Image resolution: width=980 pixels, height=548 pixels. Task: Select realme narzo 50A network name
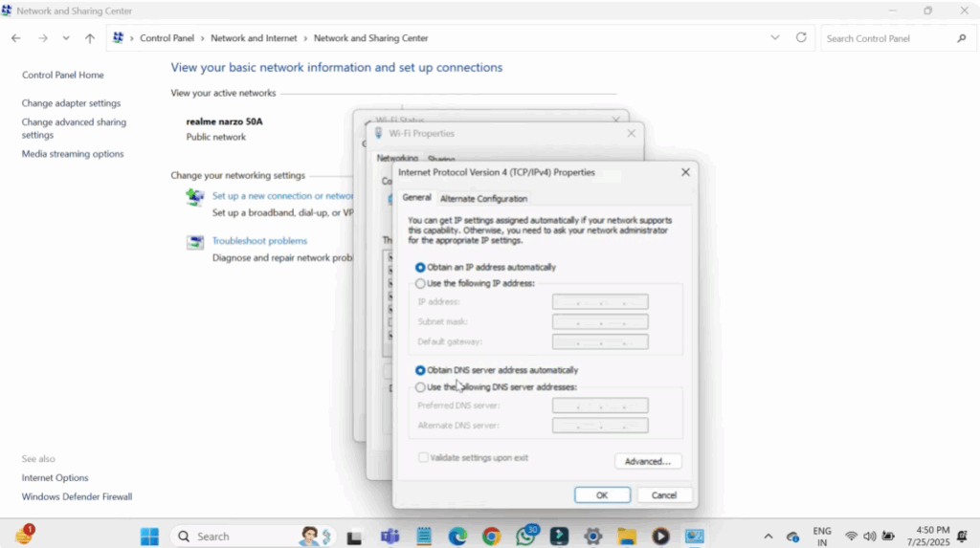(224, 121)
